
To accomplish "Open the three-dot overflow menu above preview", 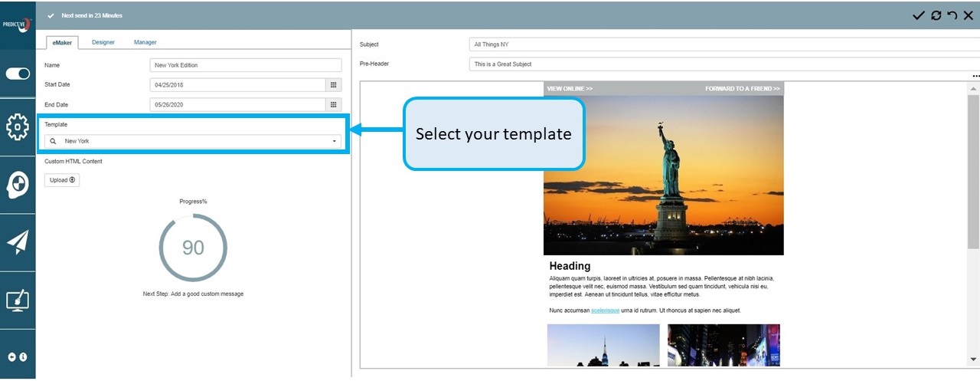I will tap(975, 77).
